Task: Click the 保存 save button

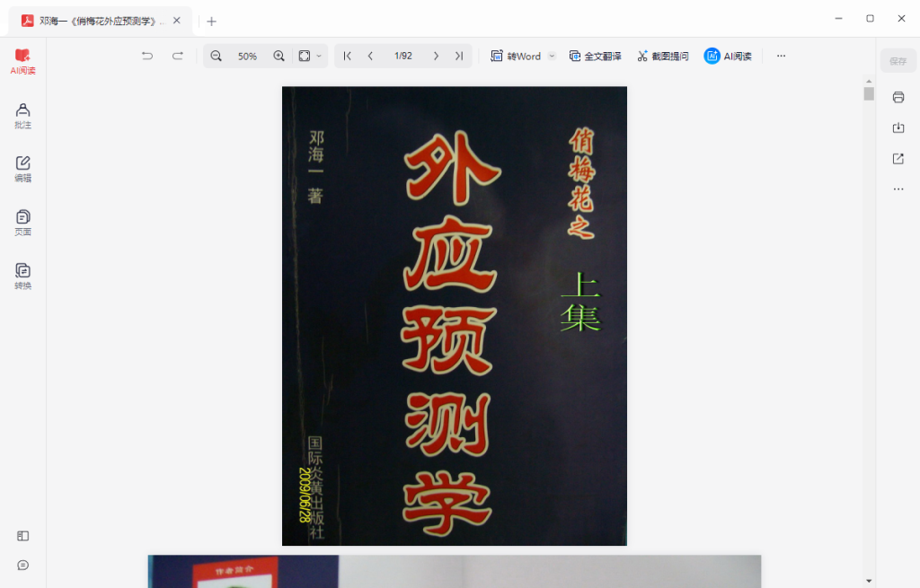Action: coord(896,59)
